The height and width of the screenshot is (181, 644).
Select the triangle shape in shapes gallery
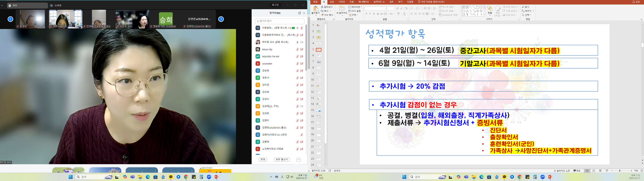[x=467, y=11]
